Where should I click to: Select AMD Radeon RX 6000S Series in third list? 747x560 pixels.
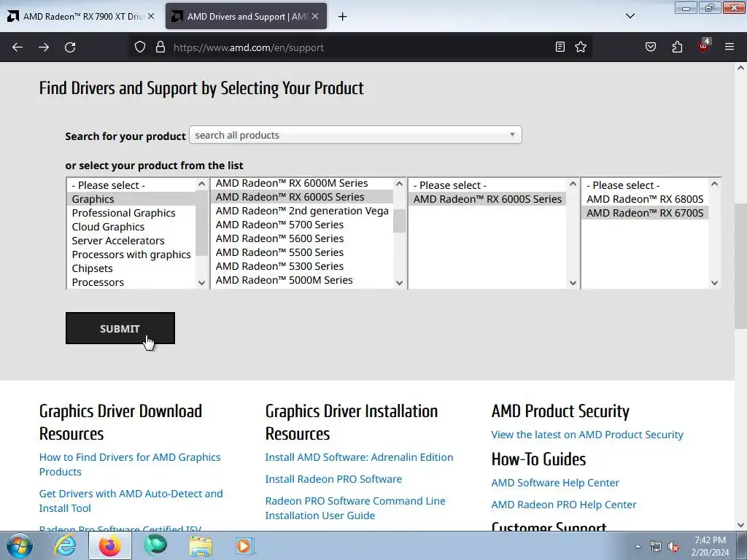(488, 199)
